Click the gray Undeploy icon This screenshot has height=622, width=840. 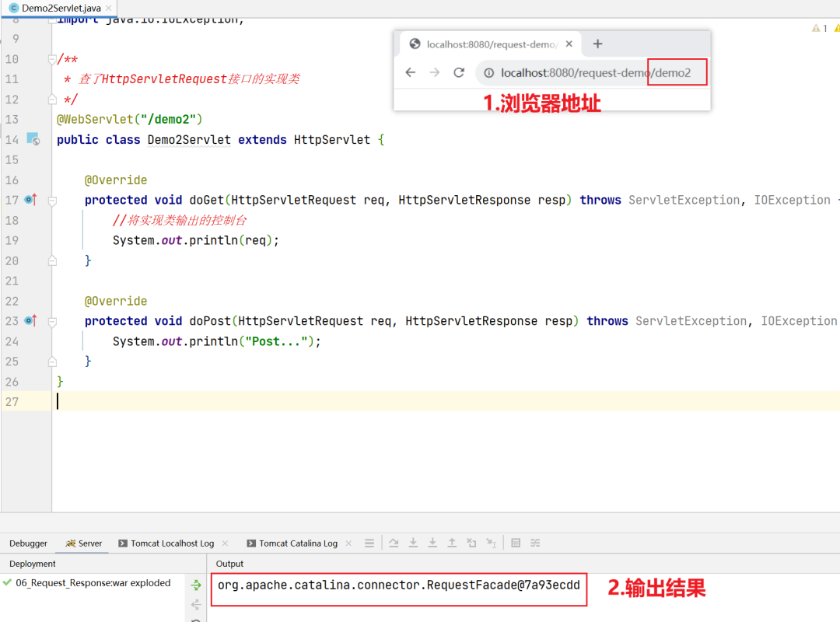[196, 605]
